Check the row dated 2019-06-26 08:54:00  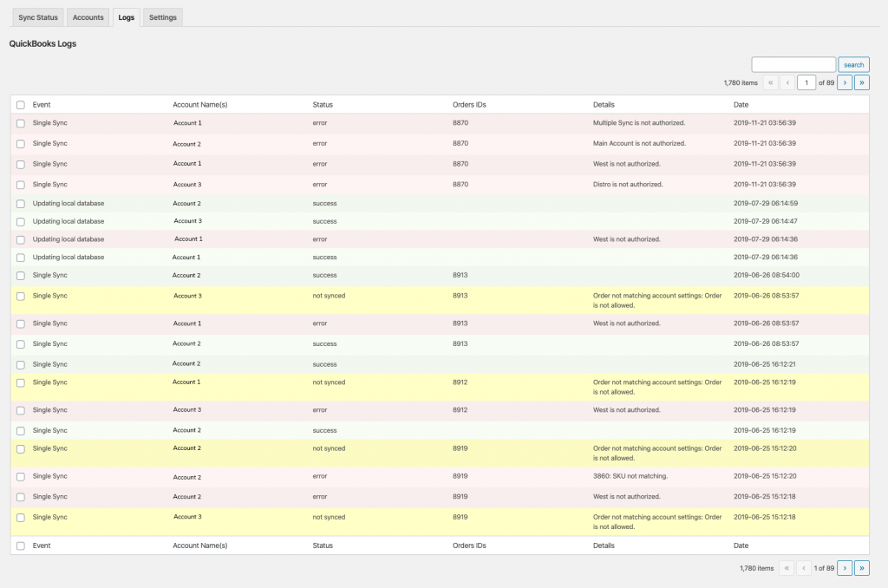pyautogui.click(x=21, y=276)
